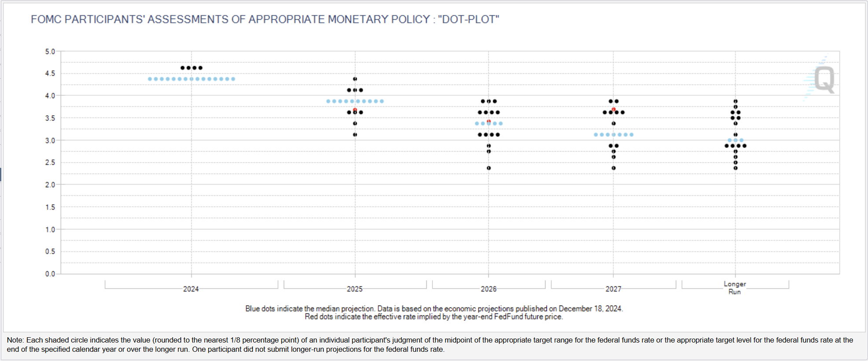Click the blue median dots in the Longer Run column

pos(736,140)
